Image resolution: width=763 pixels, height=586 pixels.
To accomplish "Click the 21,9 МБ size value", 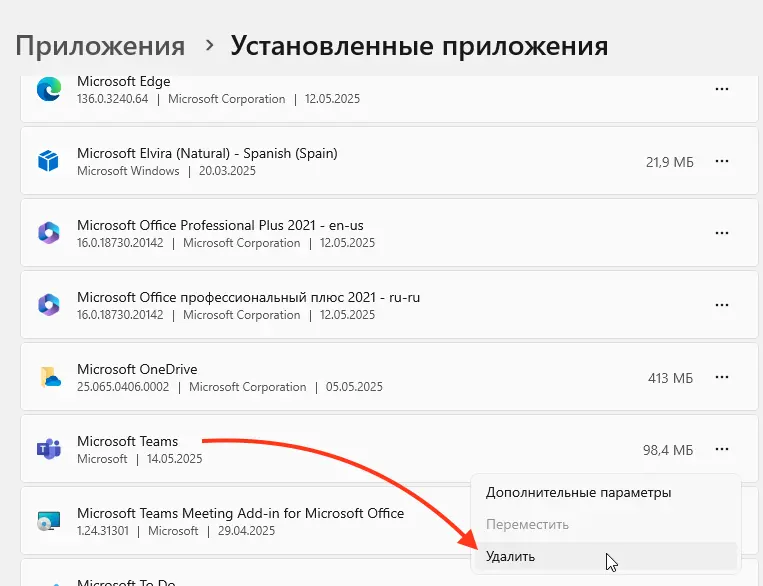I will 670,162.
